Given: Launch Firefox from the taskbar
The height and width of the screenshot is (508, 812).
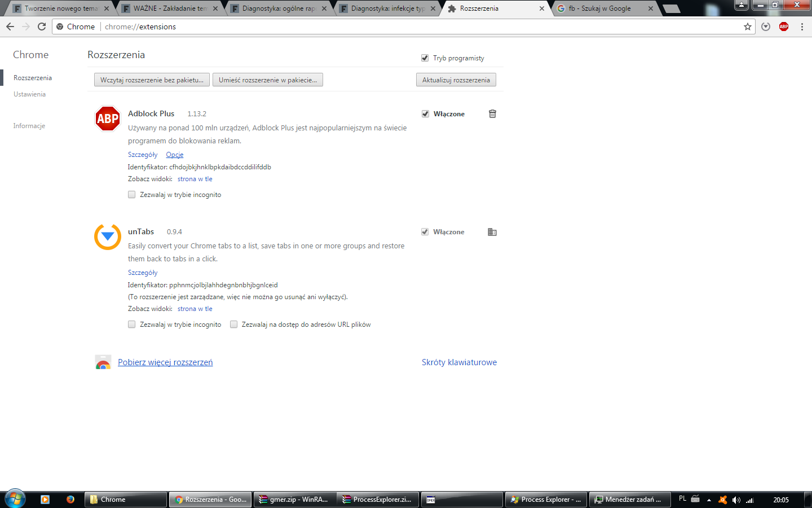Looking at the screenshot, I should [70, 500].
